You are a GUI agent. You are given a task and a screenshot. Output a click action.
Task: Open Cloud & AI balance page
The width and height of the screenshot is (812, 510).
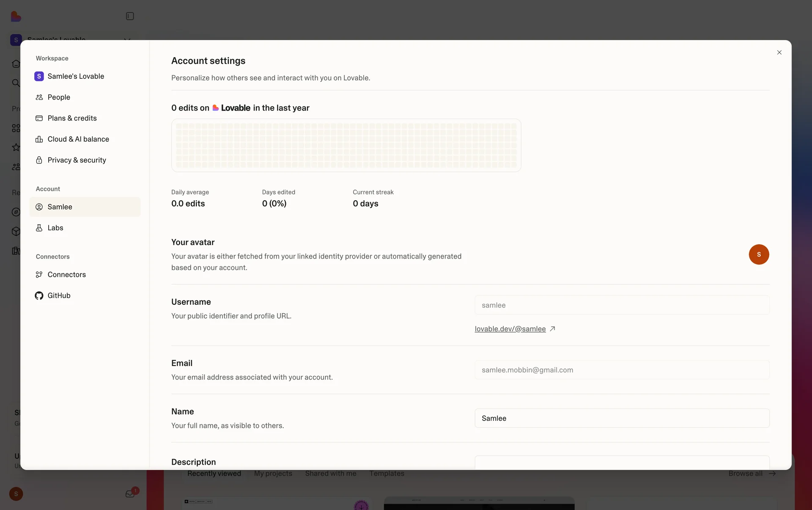pyautogui.click(x=78, y=139)
